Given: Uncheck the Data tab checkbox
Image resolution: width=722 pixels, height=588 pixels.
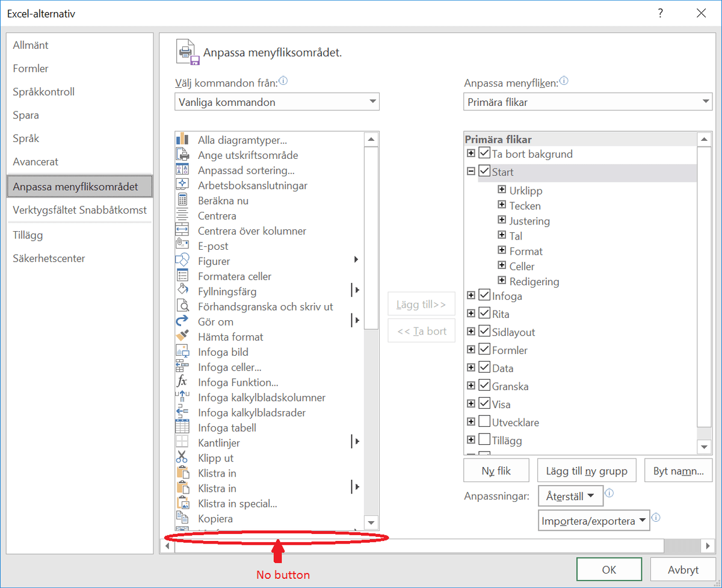Looking at the screenshot, I should (x=484, y=368).
